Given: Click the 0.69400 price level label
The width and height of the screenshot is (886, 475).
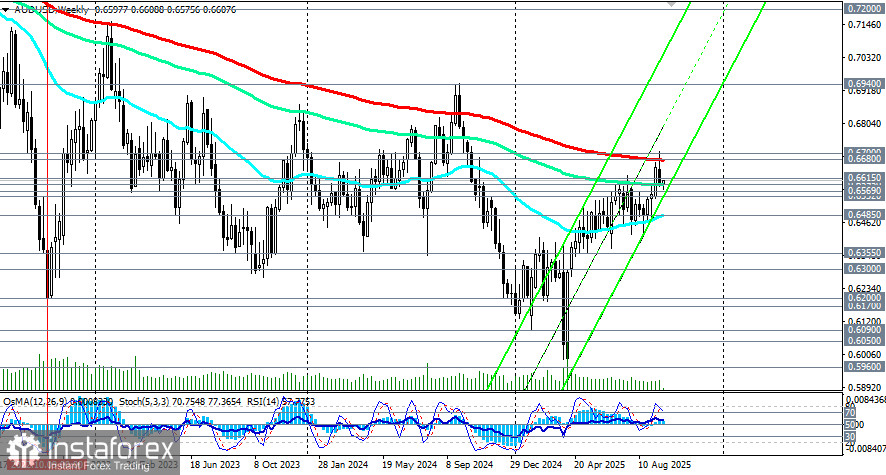Looking at the screenshot, I should [864, 84].
